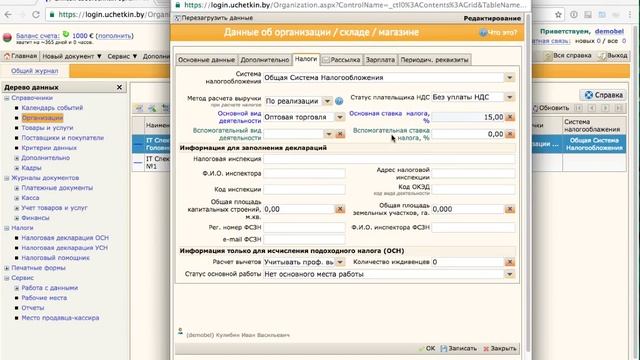Expand the Печатные формы tree node
This screenshot has height=360, width=640.
(7, 268)
